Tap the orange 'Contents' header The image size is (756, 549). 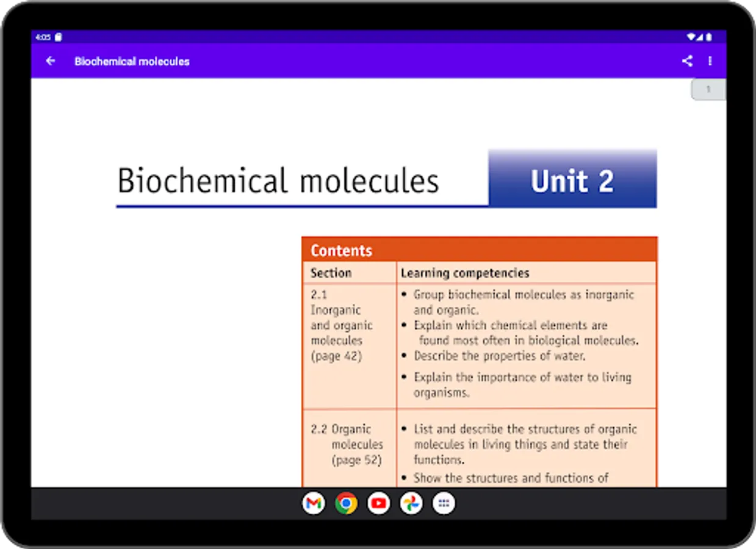(480, 250)
